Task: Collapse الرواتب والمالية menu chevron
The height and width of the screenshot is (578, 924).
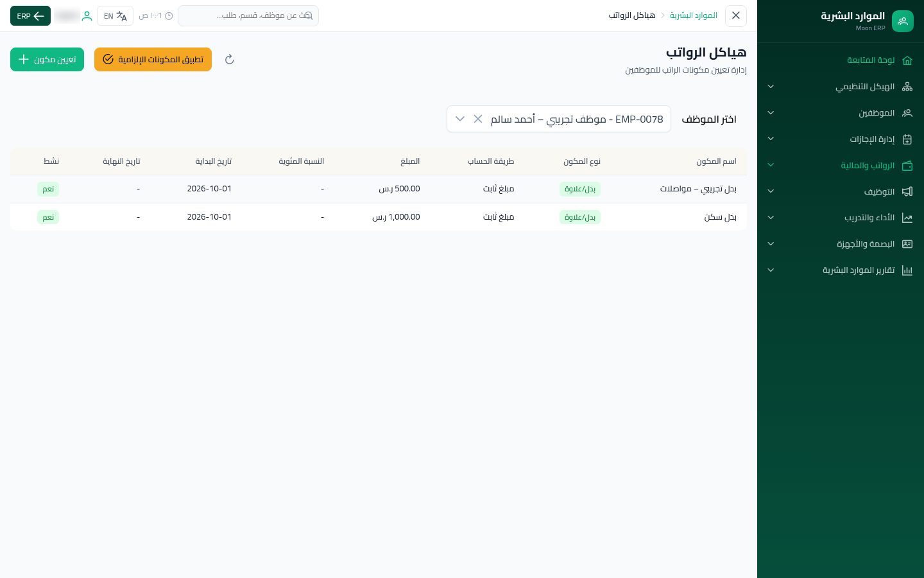Action: [x=771, y=165]
